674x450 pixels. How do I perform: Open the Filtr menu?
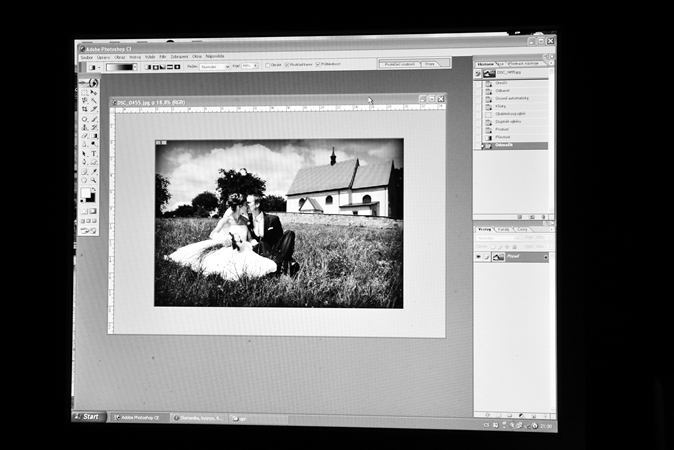pos(162,57)
